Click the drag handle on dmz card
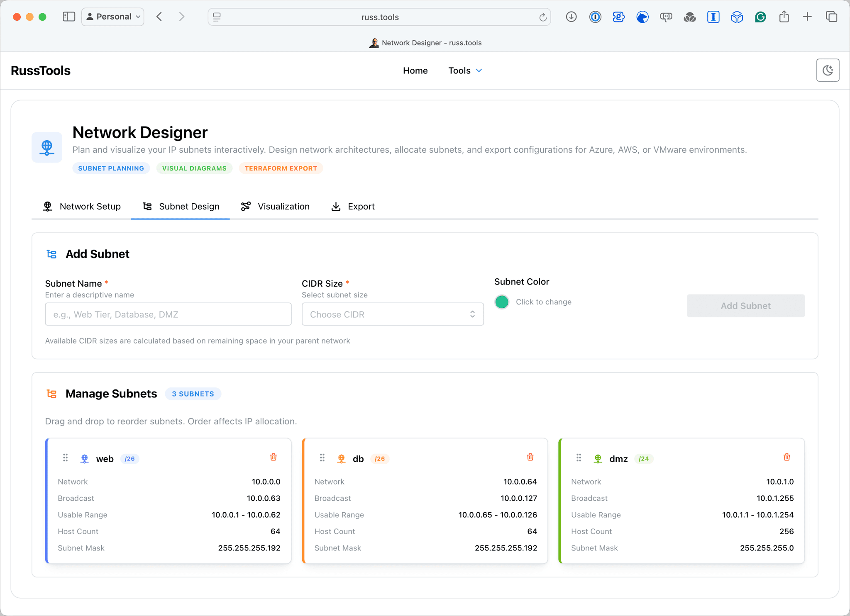 [x=579, y=458]
